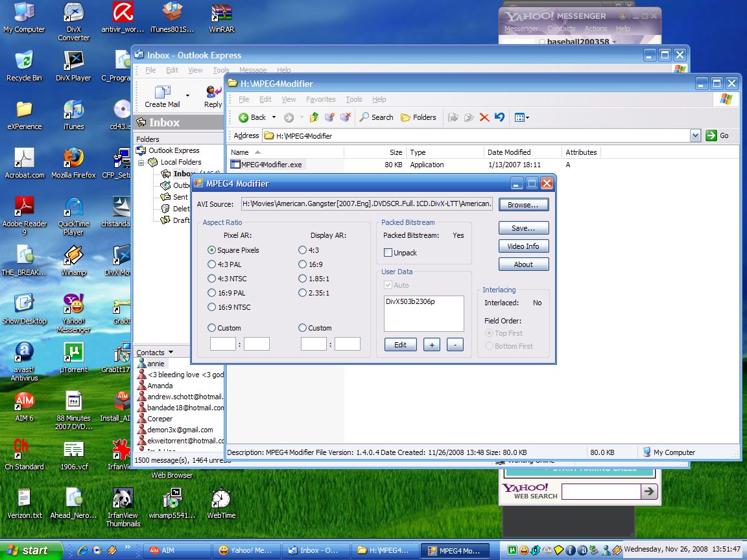This screenshot has width=747, height=560.
Task: Click the Video Info button
Action: (x=523, y=246)
